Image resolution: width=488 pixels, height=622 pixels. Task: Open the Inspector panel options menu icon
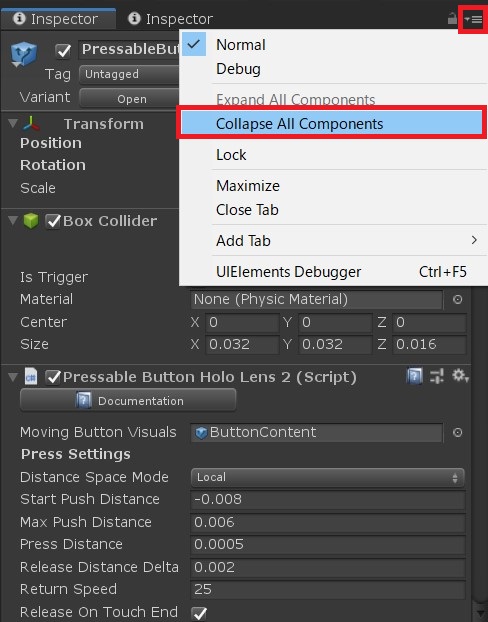coord(473,19)
